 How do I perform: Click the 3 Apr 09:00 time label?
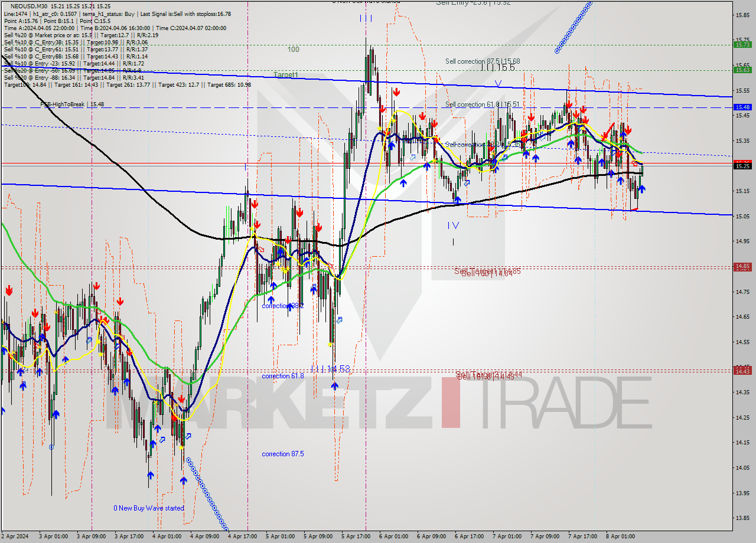pos(92,537)
